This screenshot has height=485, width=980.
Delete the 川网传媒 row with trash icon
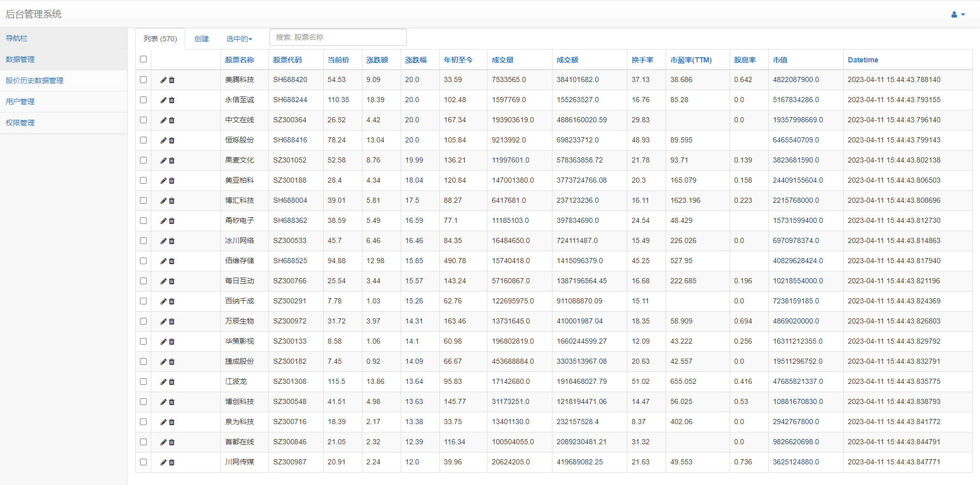click(172, 462)
